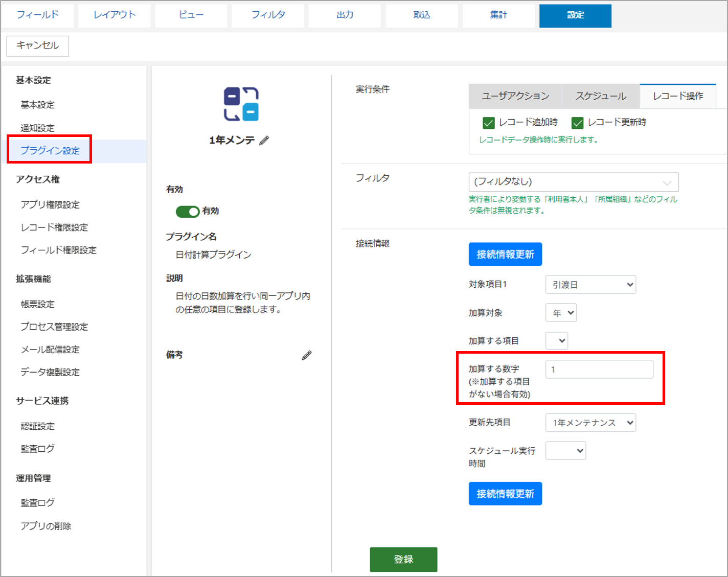Image resolution: width=728 pixels, height=577 pixels.
Task: Switch to the 集計 tab
Action: [x=498, y=15]
